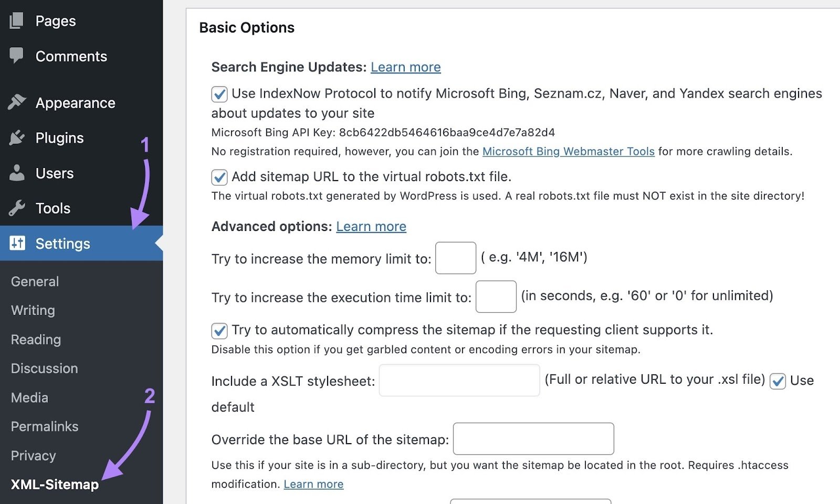Disable the Use IndexNow Protocol checkbox
The width and height of the screenshot is (840, 504).
coord(219,94)
